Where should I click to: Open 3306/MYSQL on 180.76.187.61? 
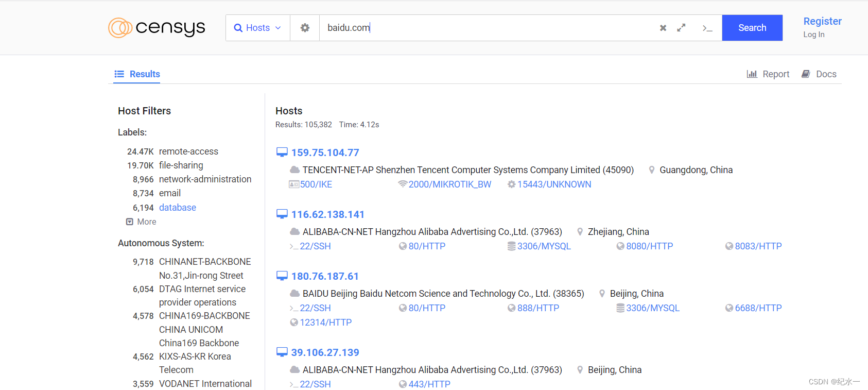point(652,308)
